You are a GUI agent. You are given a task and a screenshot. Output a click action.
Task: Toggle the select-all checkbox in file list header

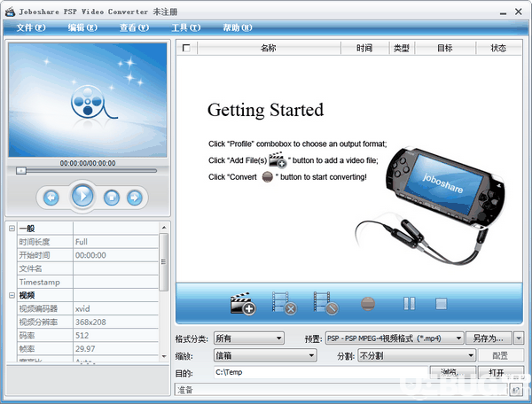(186, 48)
